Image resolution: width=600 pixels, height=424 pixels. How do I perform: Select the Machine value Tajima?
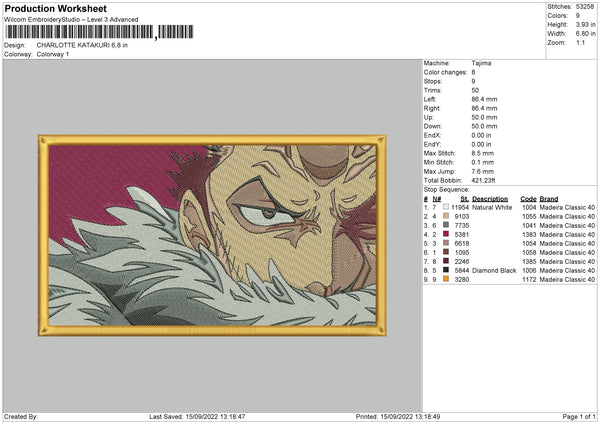pos(481,63)
